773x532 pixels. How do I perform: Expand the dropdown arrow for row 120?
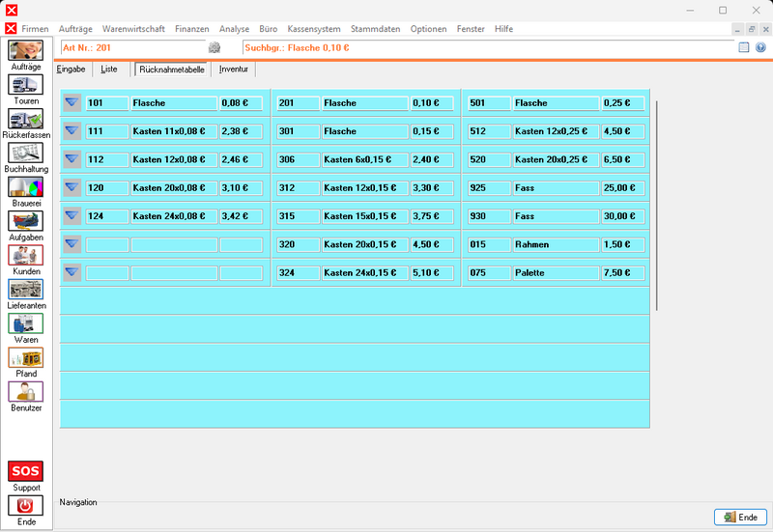pos(72,187)
